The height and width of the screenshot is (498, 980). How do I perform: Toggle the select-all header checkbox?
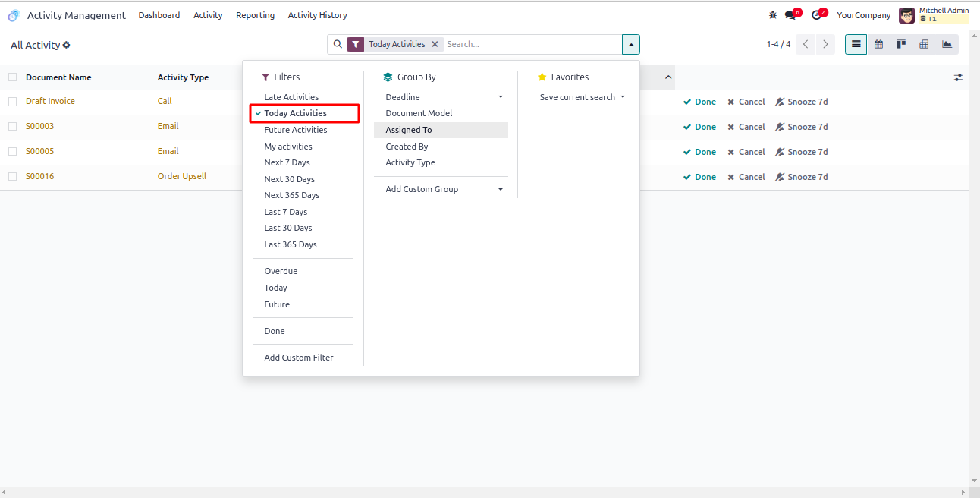pyautogui.click(x=12, y=77)
